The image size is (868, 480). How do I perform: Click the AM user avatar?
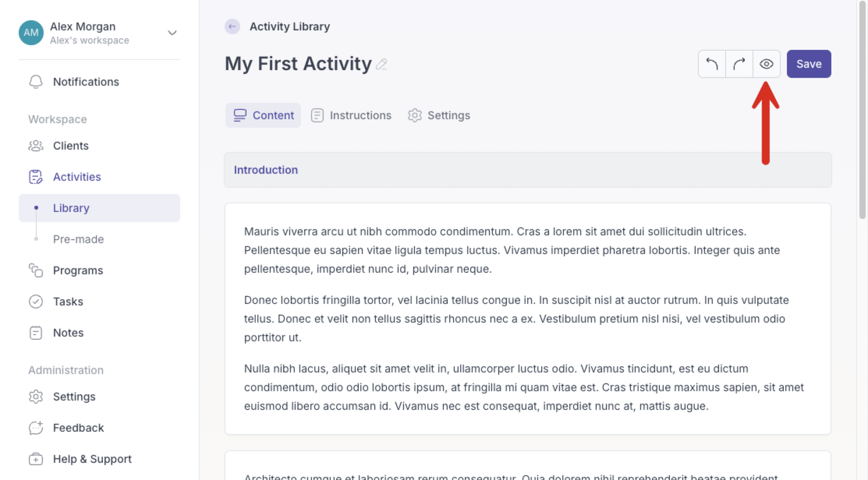(31, 33)
